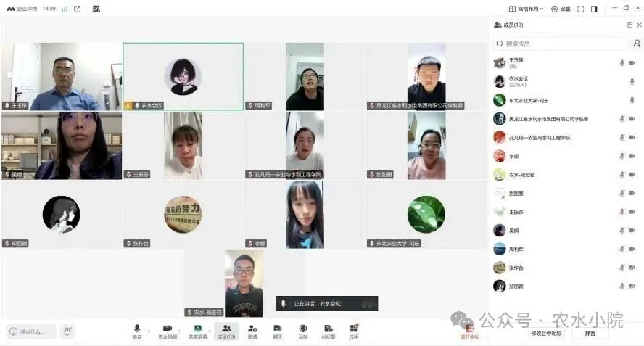The image size is (644, 346).
Task: Expand audio options arrow next to 静音
Action: pos(149,331)
